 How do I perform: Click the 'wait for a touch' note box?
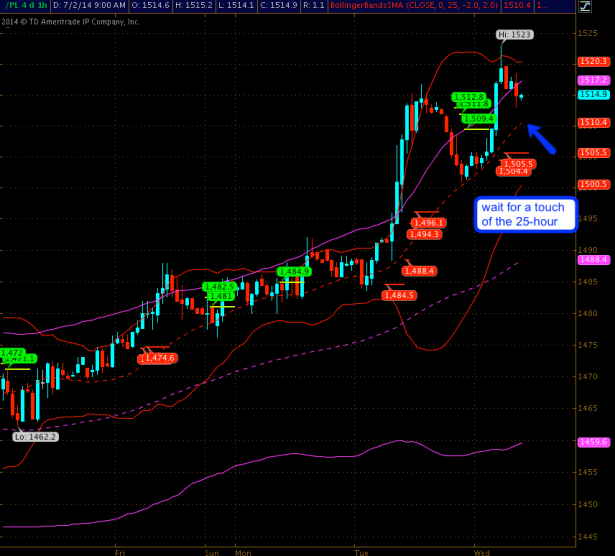(526, 213)
